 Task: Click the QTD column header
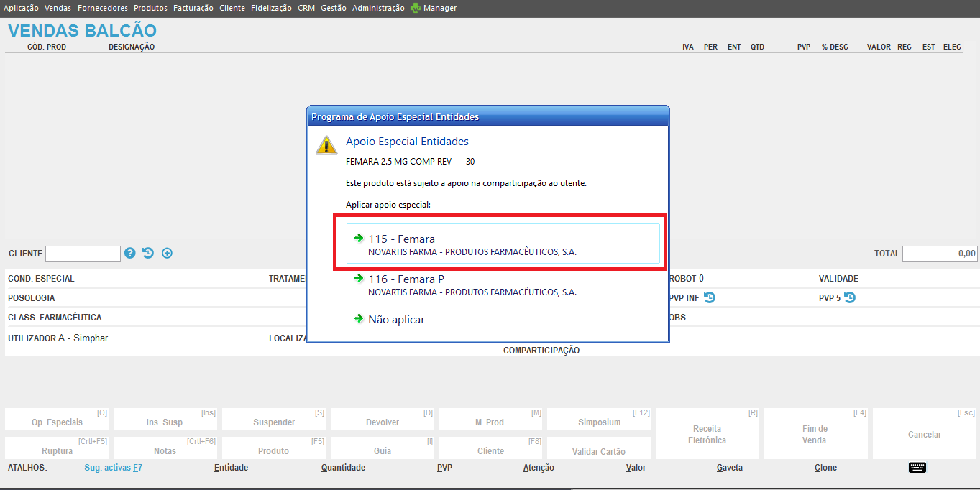tap(758, 47)
